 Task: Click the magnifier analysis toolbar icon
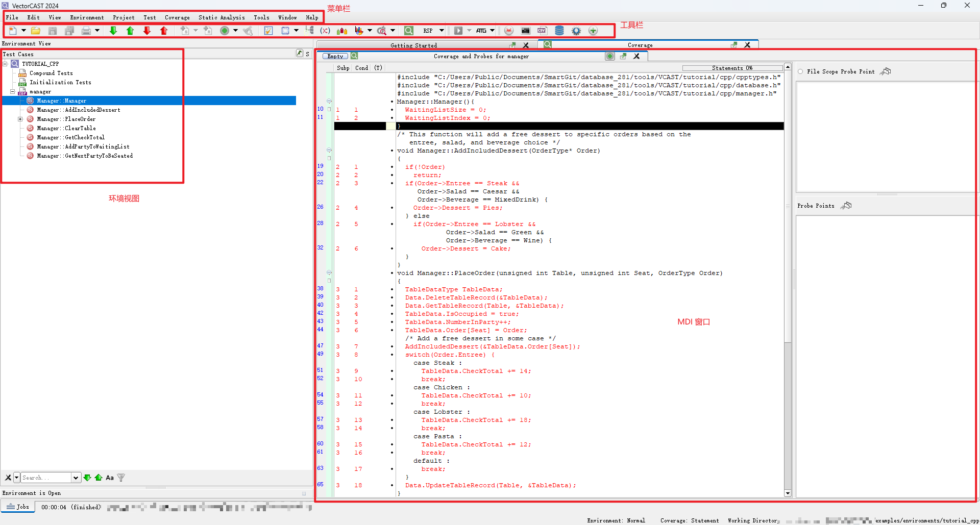coord(382,31)
